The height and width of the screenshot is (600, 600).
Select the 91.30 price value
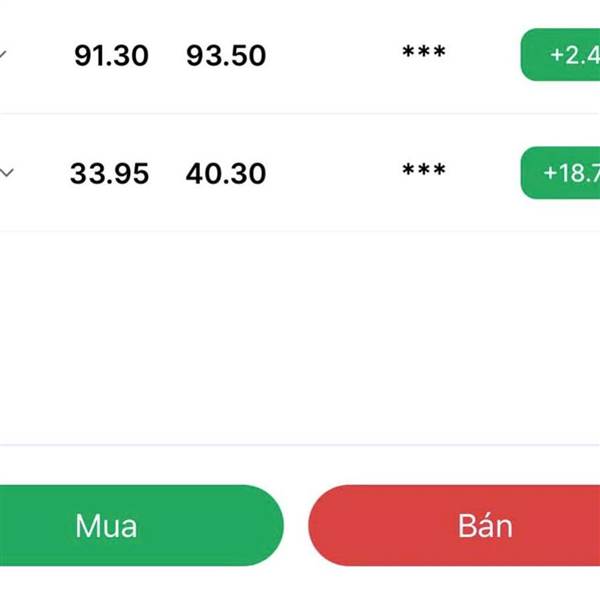[x=111, y=55]
